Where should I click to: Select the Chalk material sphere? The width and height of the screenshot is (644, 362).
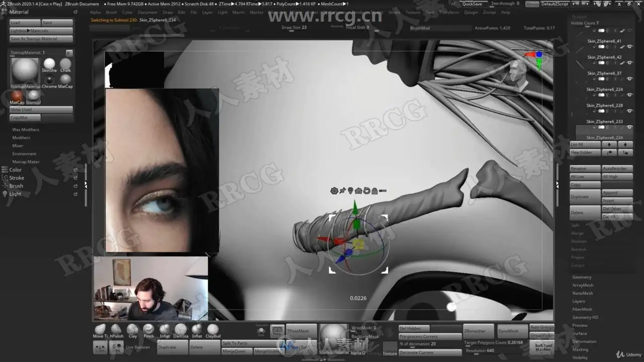[65, 63]
